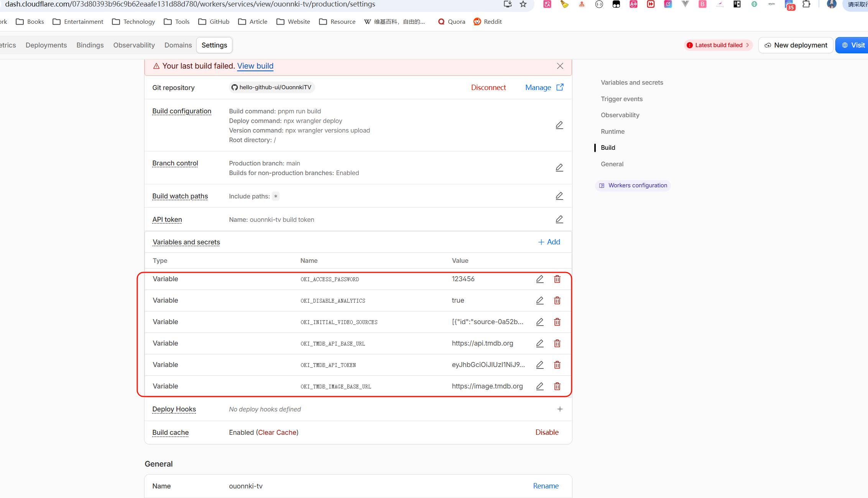Delete the OKI_DISABLE_ANALYTICS variable

pos(557,301)
